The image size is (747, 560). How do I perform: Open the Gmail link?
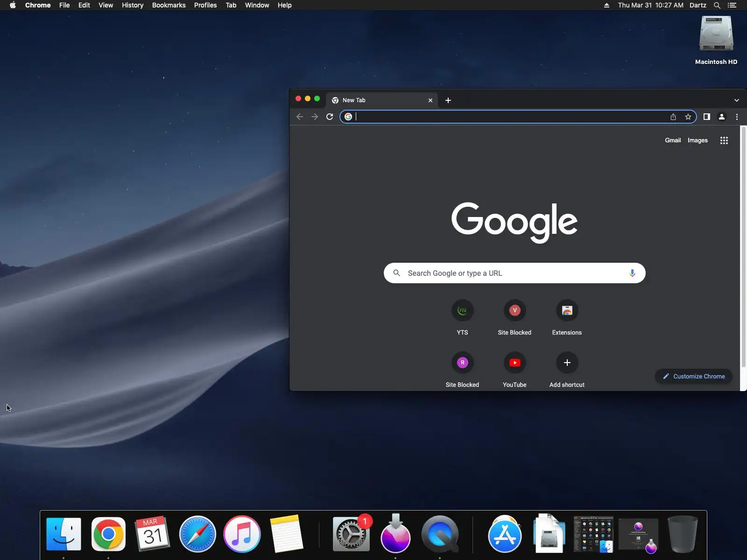[x=673, y=140]
